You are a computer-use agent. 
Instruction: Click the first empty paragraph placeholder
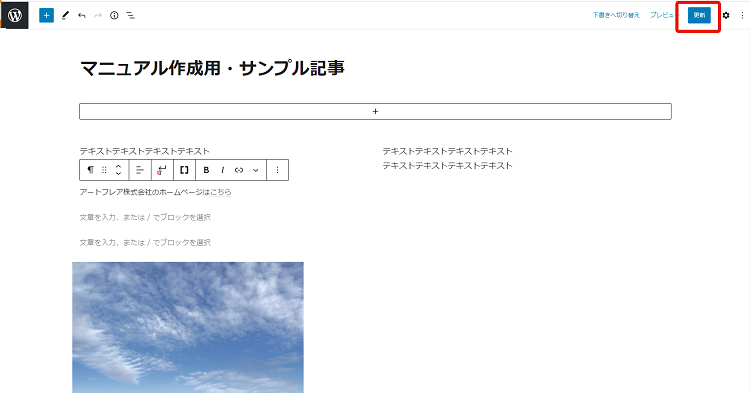(145, 218)
